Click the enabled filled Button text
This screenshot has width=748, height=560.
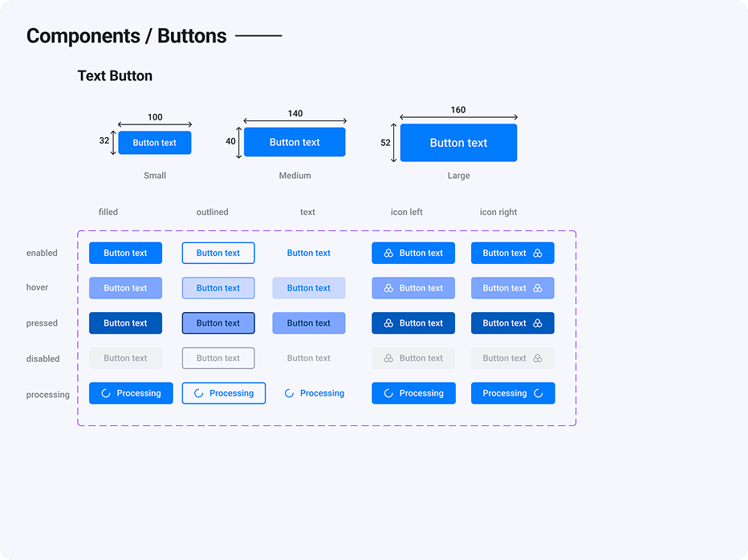(125, 254)
